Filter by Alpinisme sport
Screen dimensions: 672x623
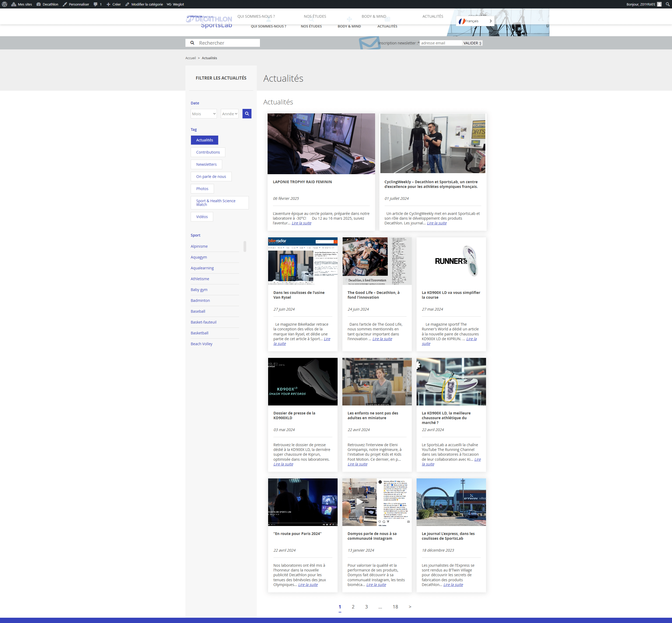199,246
